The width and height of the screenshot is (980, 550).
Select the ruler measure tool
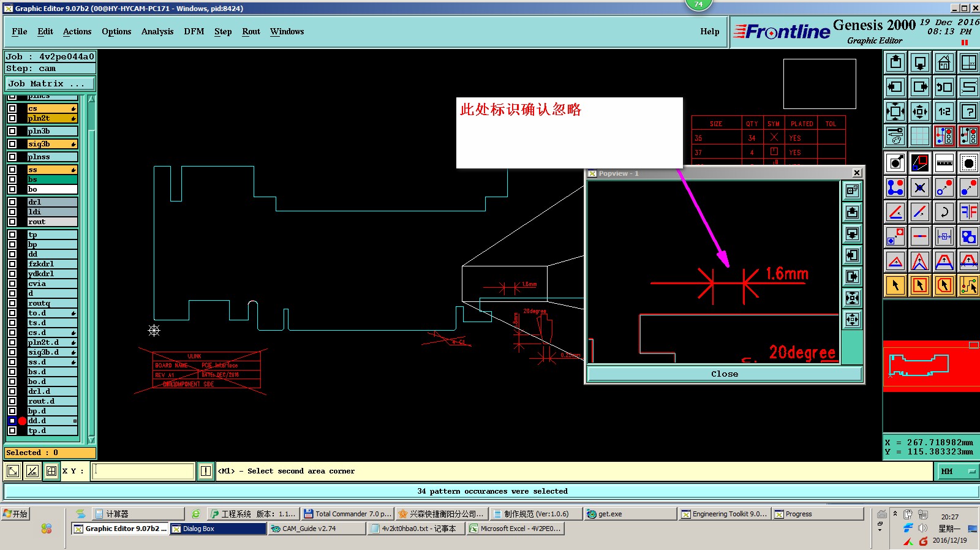click(944, 163)
